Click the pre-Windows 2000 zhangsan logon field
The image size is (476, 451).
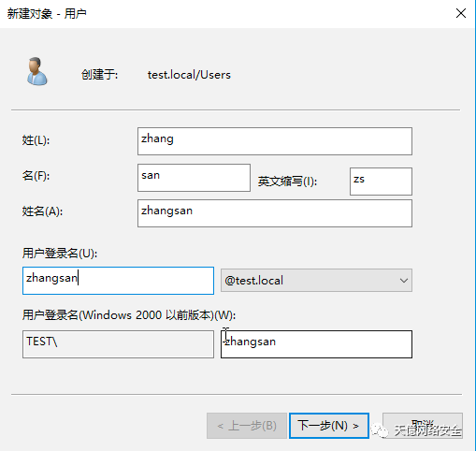click(x=316, y=344)
